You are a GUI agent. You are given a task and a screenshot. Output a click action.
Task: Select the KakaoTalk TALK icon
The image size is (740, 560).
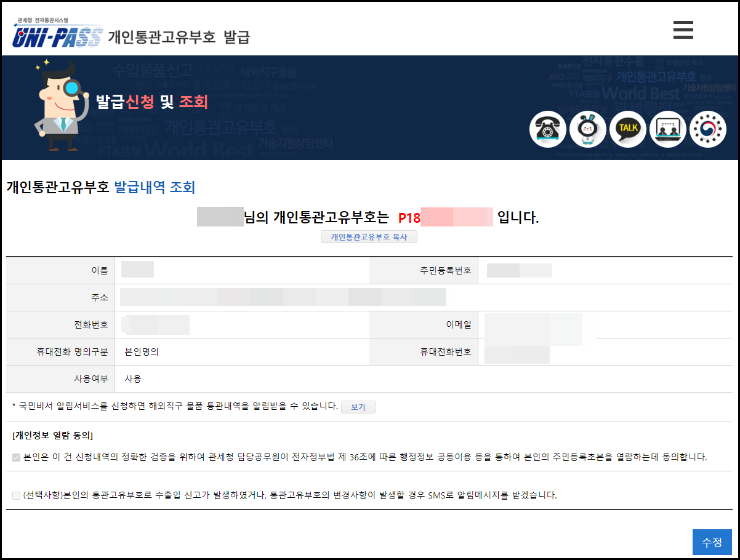point(627,129)
